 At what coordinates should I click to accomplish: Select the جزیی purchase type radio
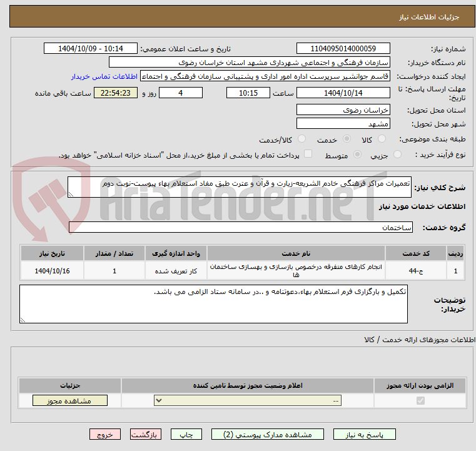(397, 155)
